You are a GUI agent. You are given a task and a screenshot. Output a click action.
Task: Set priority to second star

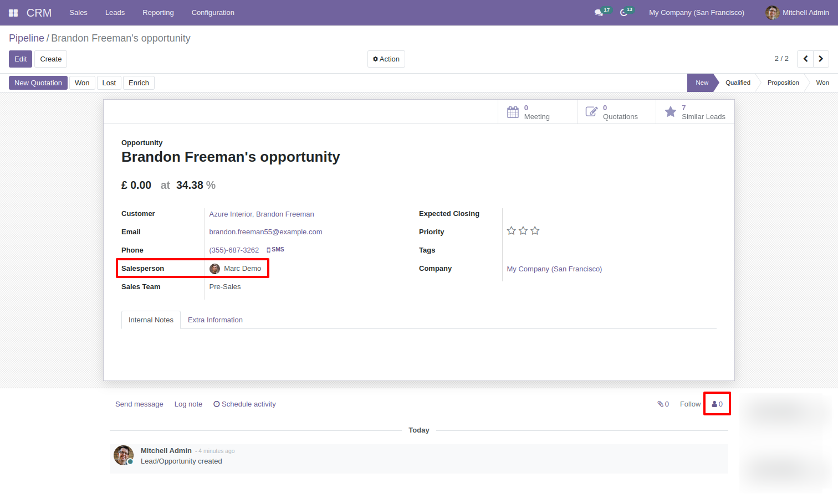[523, 230]
